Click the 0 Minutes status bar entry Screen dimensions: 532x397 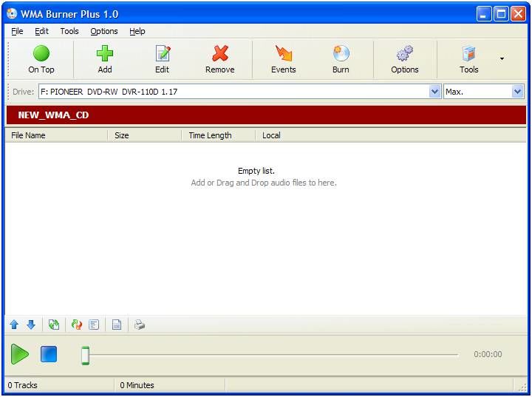(137, 385)
